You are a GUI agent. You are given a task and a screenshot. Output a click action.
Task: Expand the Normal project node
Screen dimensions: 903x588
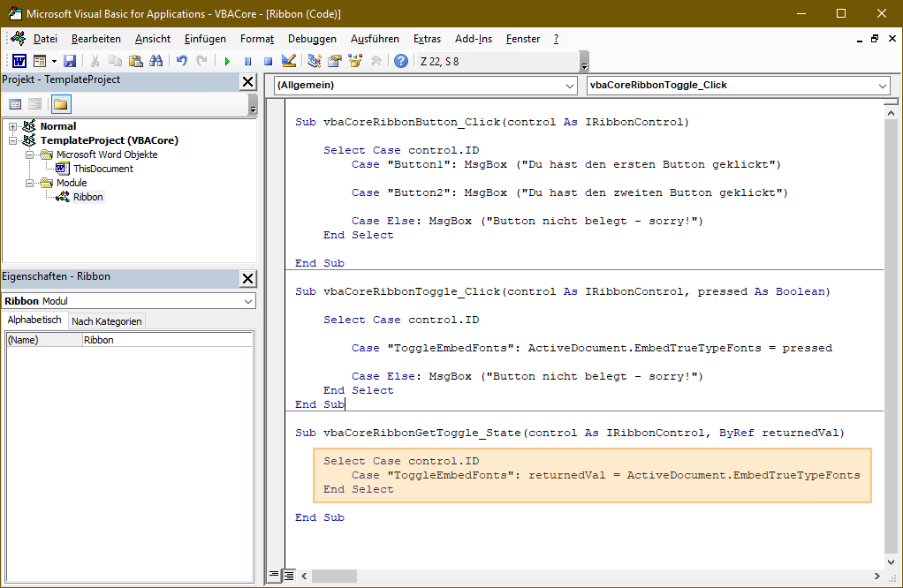[x=12, y=126]
